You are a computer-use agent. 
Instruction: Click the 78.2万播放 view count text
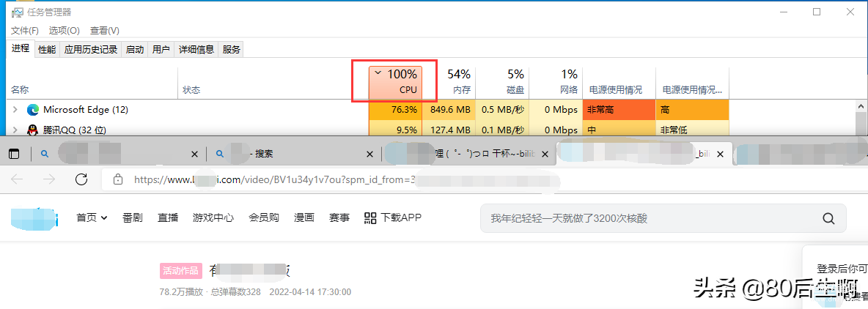(181, 292)
